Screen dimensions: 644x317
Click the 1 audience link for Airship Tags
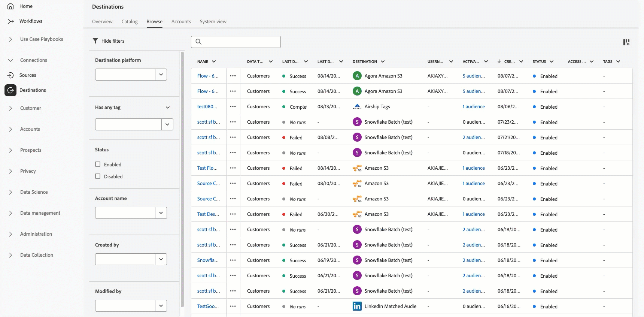(x=474, y=107)
